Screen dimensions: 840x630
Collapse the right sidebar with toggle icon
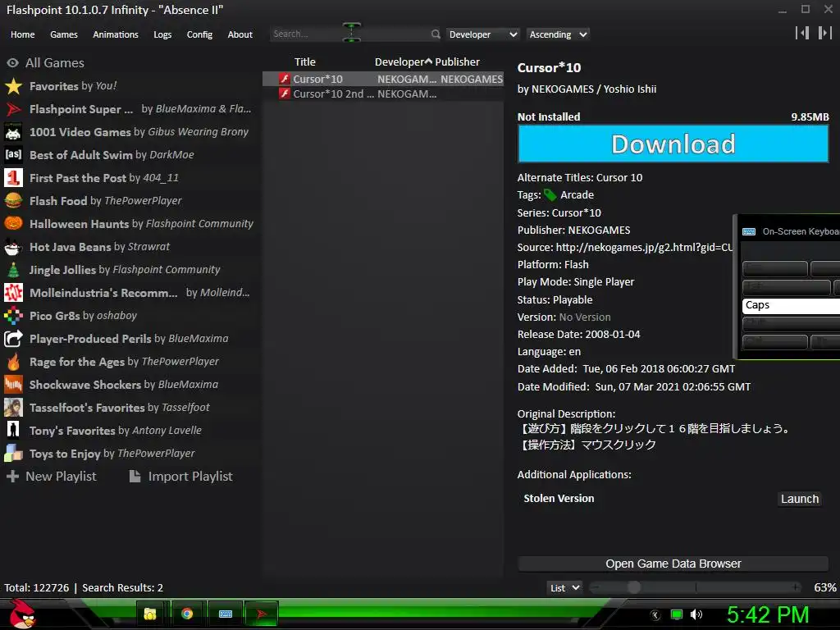825,33
